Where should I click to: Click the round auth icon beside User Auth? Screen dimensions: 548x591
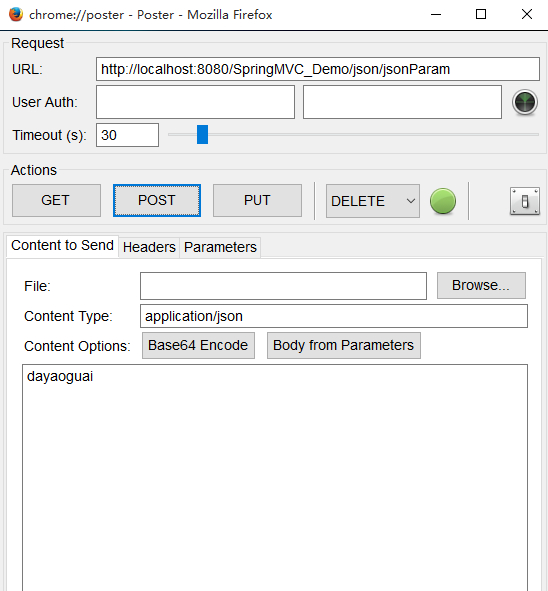pyautogui.click(x=525, y=102)
